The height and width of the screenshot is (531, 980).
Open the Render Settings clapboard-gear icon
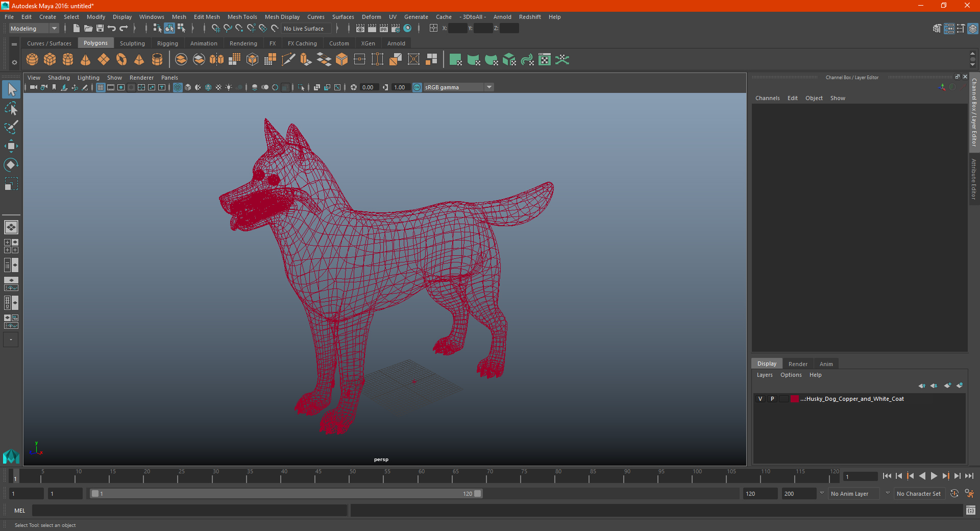(396, 29)
